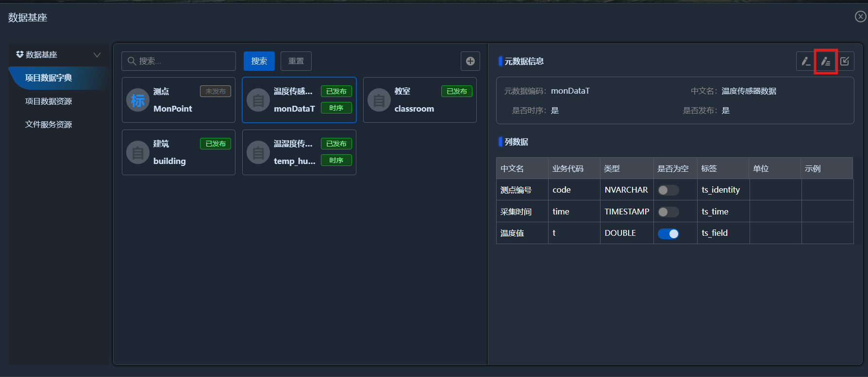Image resolution: width=868 pixels, height=377 pixels.
Task: Click the 温度值 cell
Action: coord(522,233)
